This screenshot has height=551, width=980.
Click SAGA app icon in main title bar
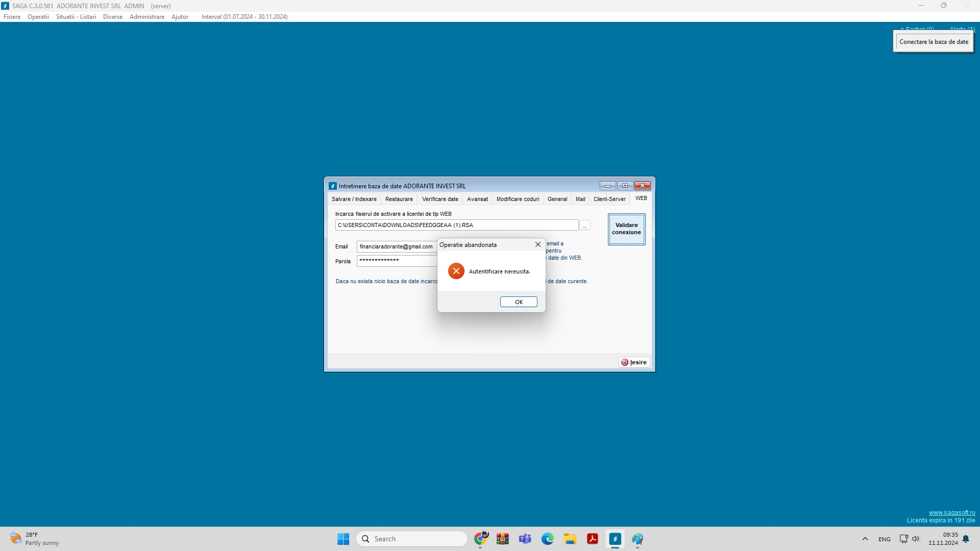click(x=5, y=6)
